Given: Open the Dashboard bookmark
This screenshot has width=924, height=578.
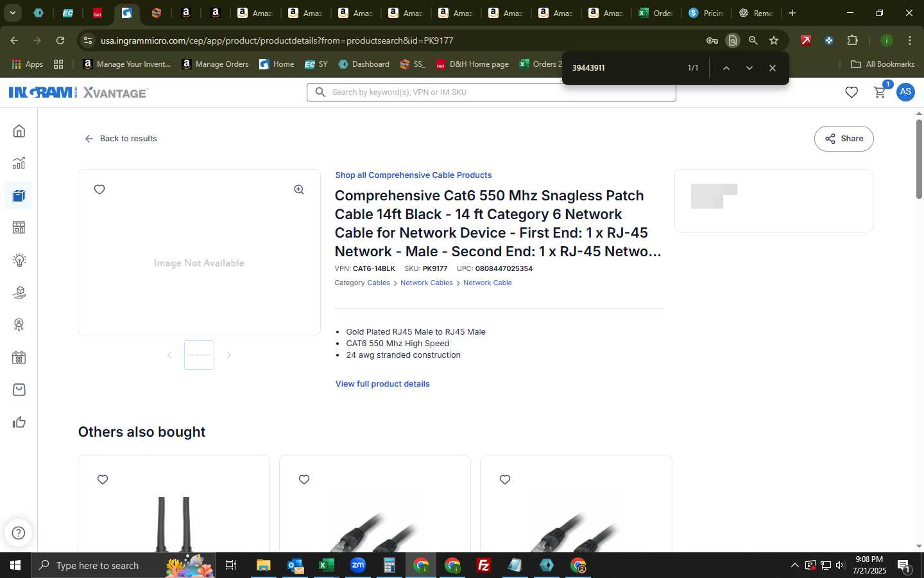Looking at the screenshot, I should pos(364,64).
